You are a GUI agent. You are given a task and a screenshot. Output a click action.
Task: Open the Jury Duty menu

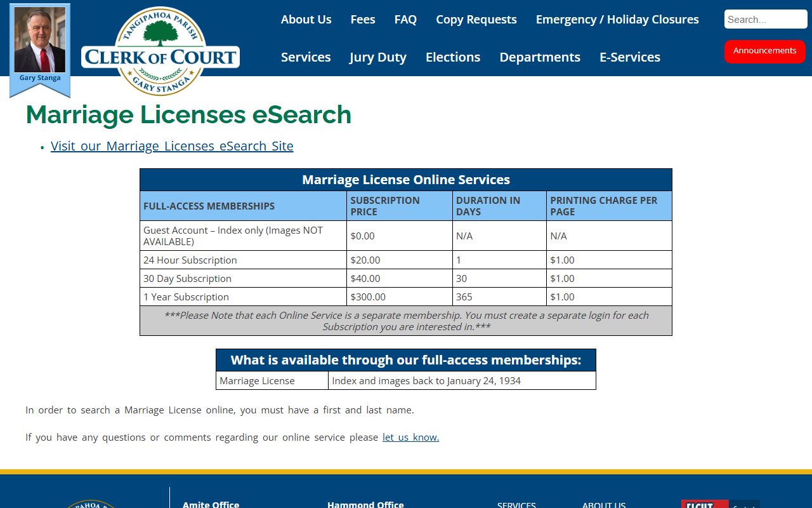[378, 57]
